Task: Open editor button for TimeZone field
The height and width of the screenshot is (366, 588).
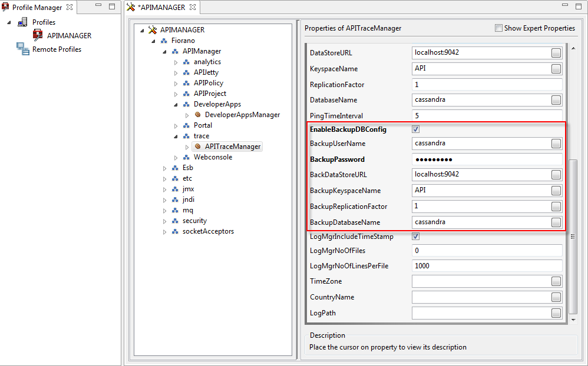Action: [x=556, y=281]
